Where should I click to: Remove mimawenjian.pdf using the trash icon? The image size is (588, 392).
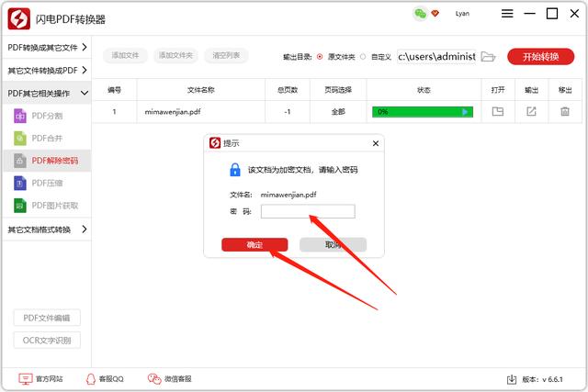point(564,112)
